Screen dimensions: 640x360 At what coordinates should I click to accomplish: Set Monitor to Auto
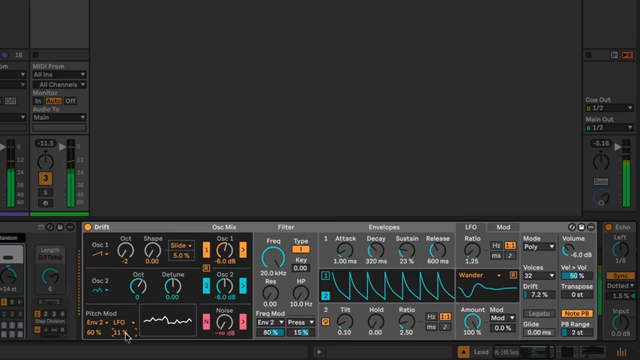tap(53, 101)
